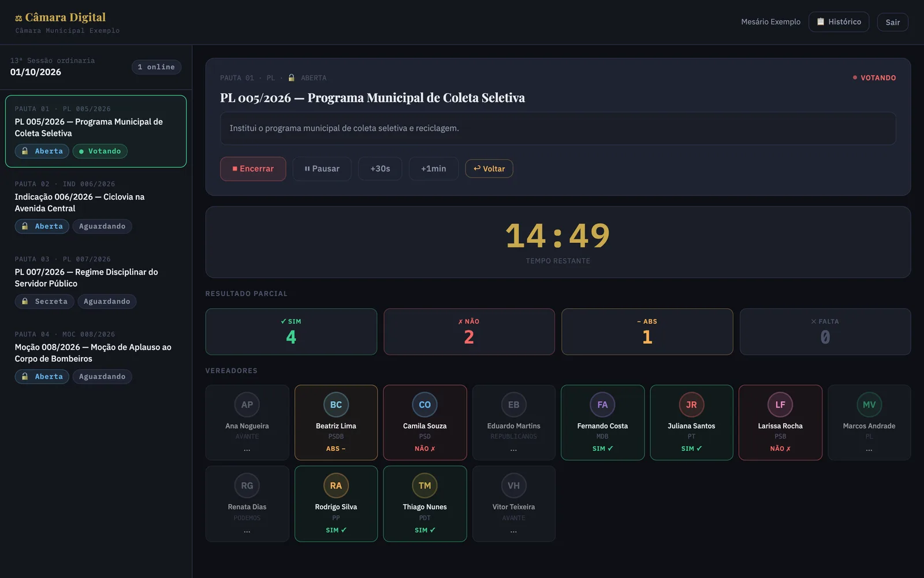Select agenda item PL 005/2026 Coleta Seletiva
Viewport: 924px width, 578px height.
pos(96,131)
